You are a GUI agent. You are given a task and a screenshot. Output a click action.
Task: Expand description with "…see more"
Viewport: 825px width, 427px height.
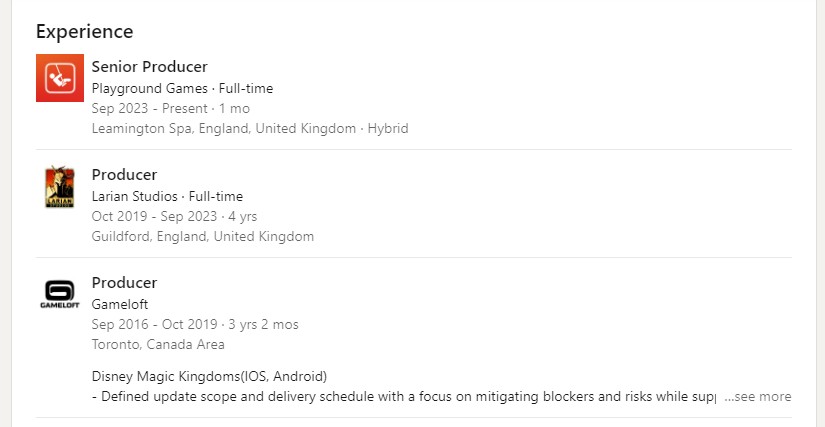coord(757,396)
